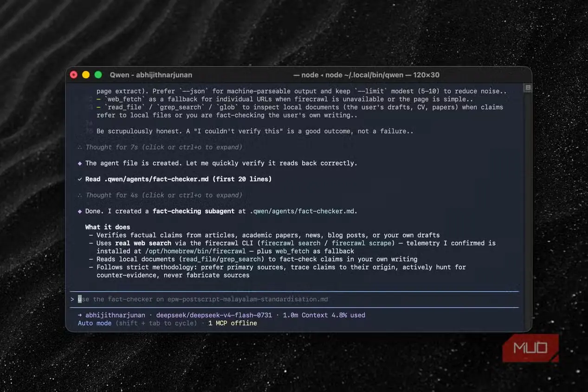Click the 'Be scrupulously honest.' line
Screen dimensions: 588x392
coord(255,131)
